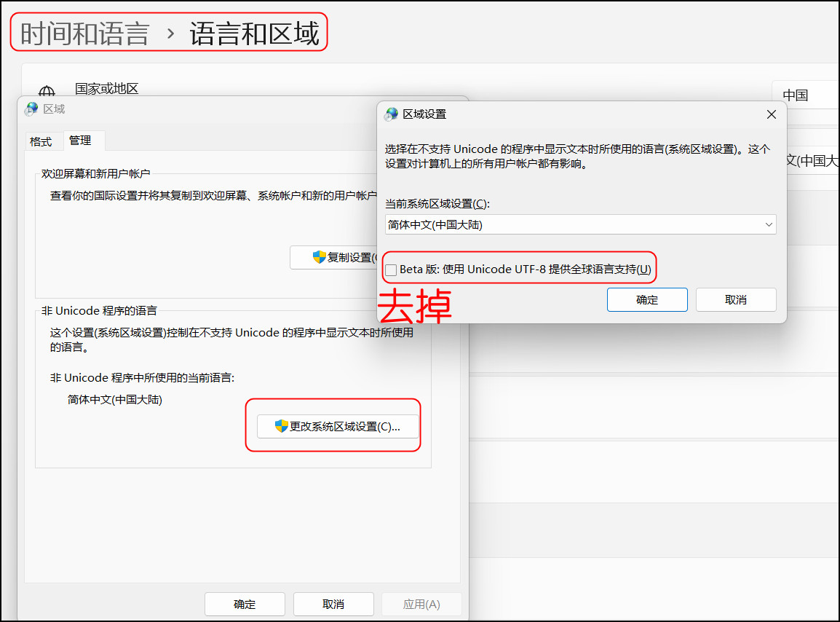Click the 区域设置 dialog title bar globe icon
This screenshot has height=622, width=840.
[x=392, y=114]
